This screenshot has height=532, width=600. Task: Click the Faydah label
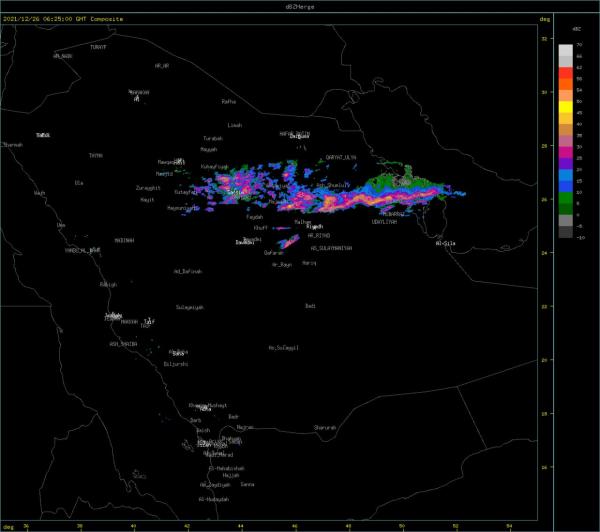click(x=255, y=217)
